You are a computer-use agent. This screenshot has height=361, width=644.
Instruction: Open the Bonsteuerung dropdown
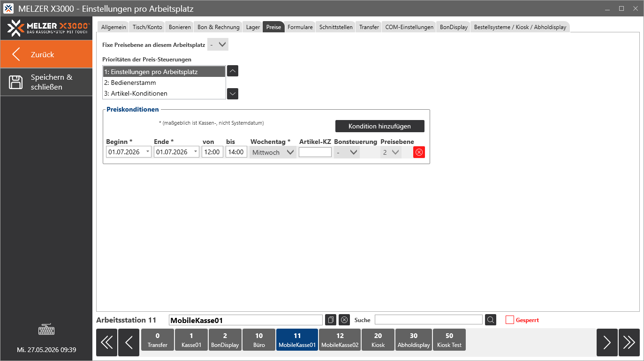347,152
